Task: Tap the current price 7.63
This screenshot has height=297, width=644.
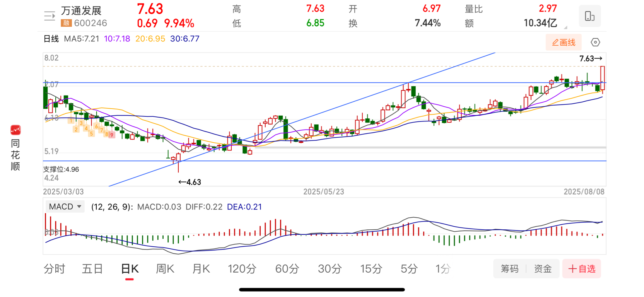Action: point(150,9)
